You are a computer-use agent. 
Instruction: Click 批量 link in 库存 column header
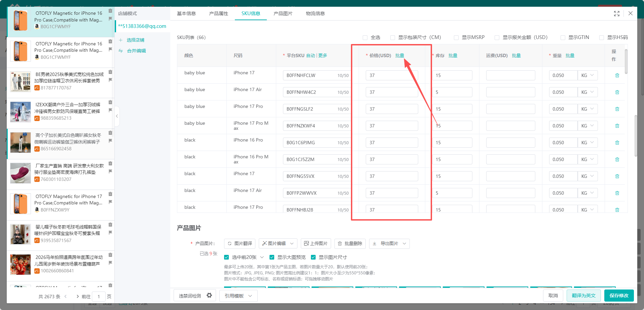coord(453,55)
